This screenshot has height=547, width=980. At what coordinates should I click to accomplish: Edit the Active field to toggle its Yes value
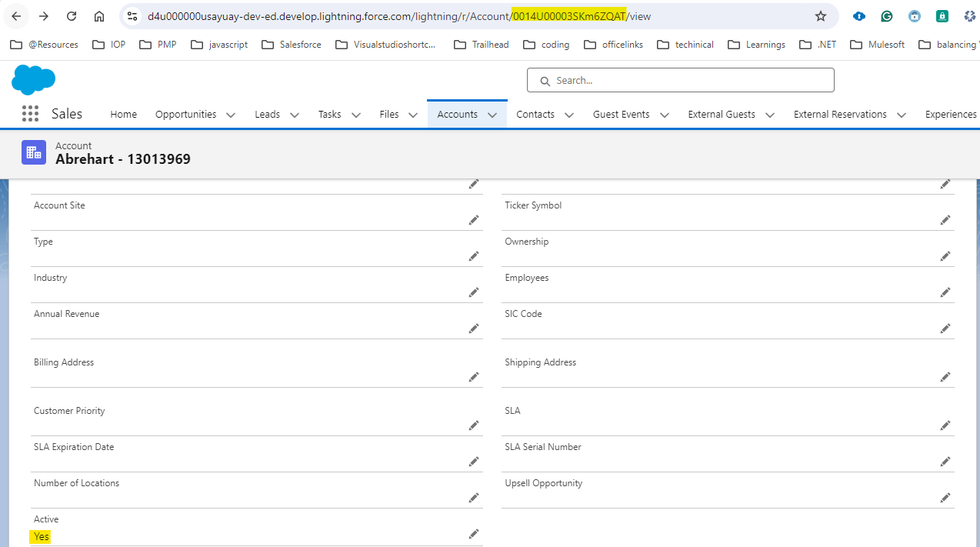[473, 533]
